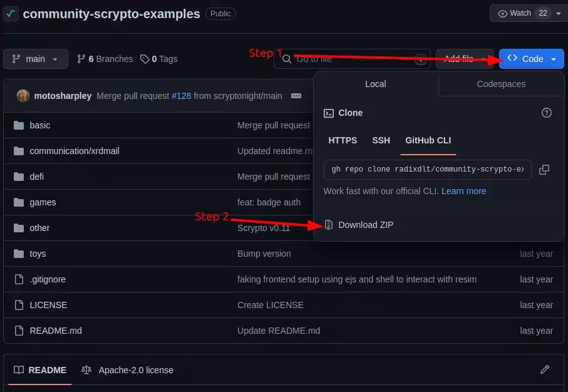Click the folder icon for other
The width and height of the screenshot is (568, 392).
click(19, 228)
